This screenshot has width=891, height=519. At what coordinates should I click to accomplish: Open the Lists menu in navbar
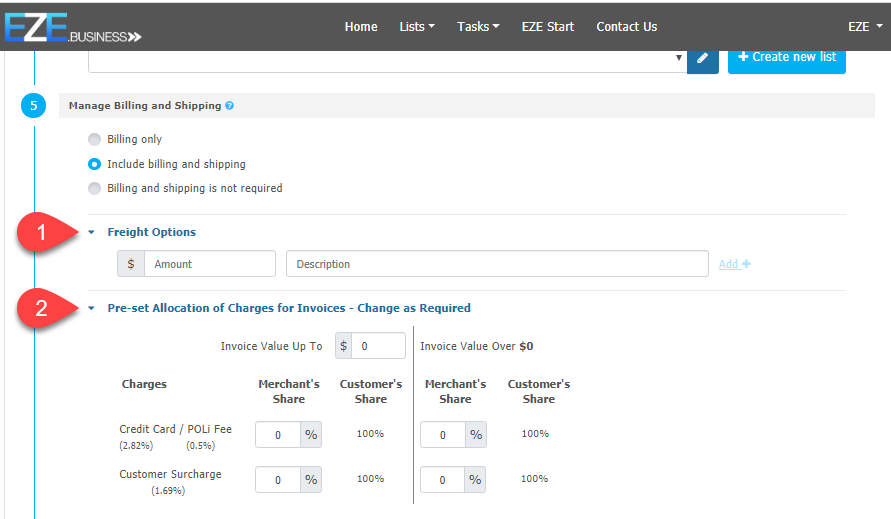pos(416,27)
